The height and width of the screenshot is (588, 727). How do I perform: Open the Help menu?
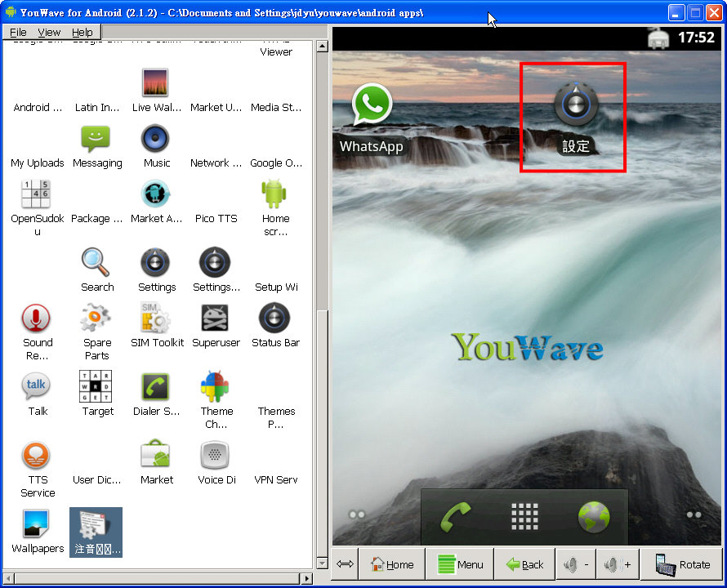[x=82, y=32]
